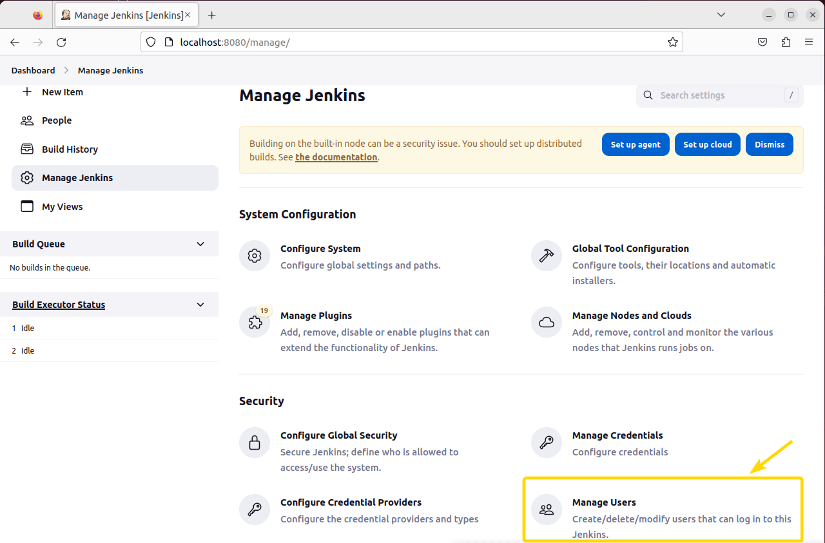
Task: Click the executor 2 Idle row
Action: tap(109, 350)
